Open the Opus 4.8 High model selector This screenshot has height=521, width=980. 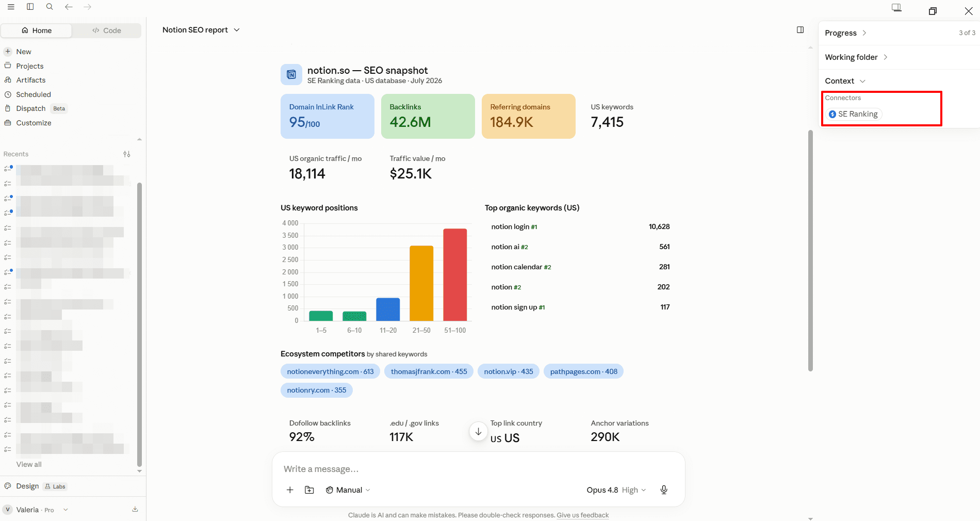(x=616, y=490)
